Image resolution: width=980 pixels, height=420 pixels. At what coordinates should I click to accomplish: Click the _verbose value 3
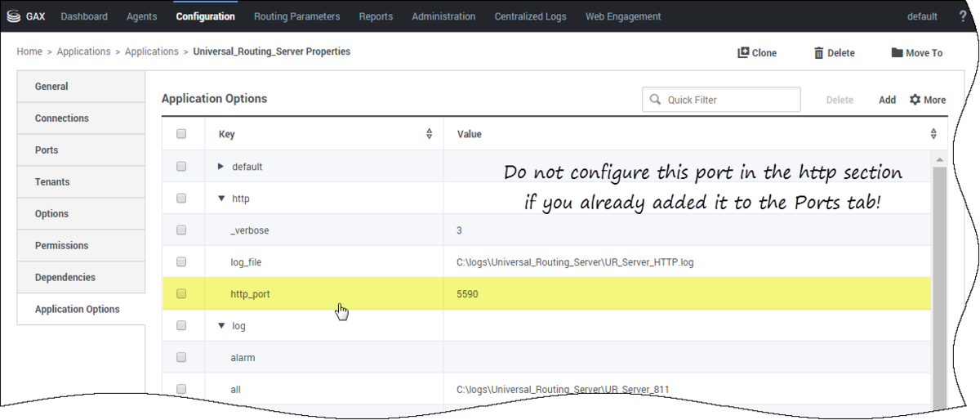pyautogui.click(x=460, y=230)
